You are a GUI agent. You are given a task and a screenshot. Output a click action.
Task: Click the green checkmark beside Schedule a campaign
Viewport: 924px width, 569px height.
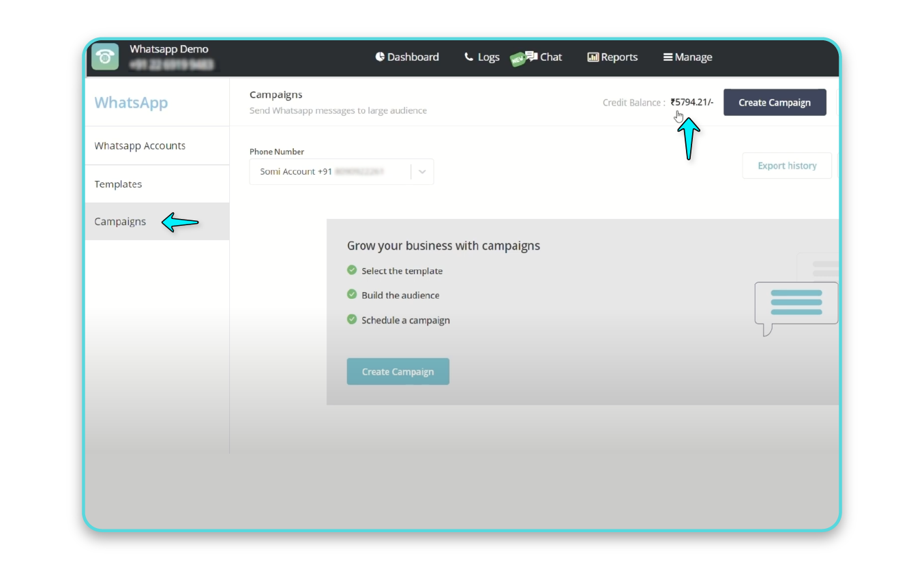coord(352,319)
